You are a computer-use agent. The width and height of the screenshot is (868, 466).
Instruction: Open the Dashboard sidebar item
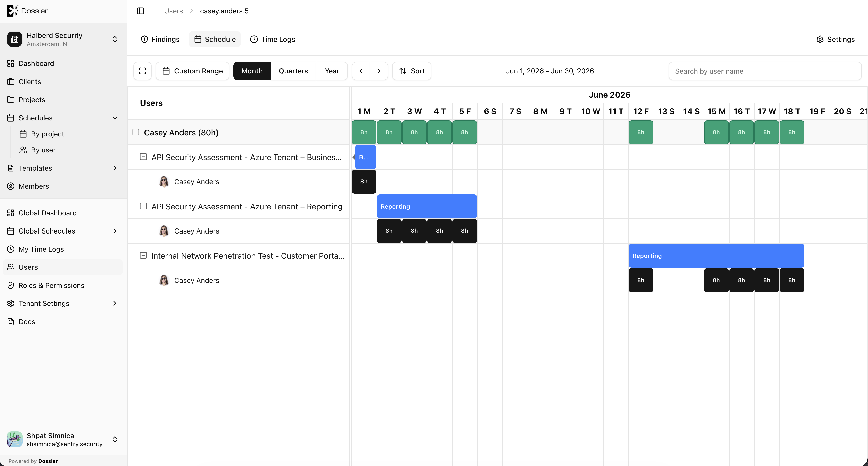pos(63,63)
